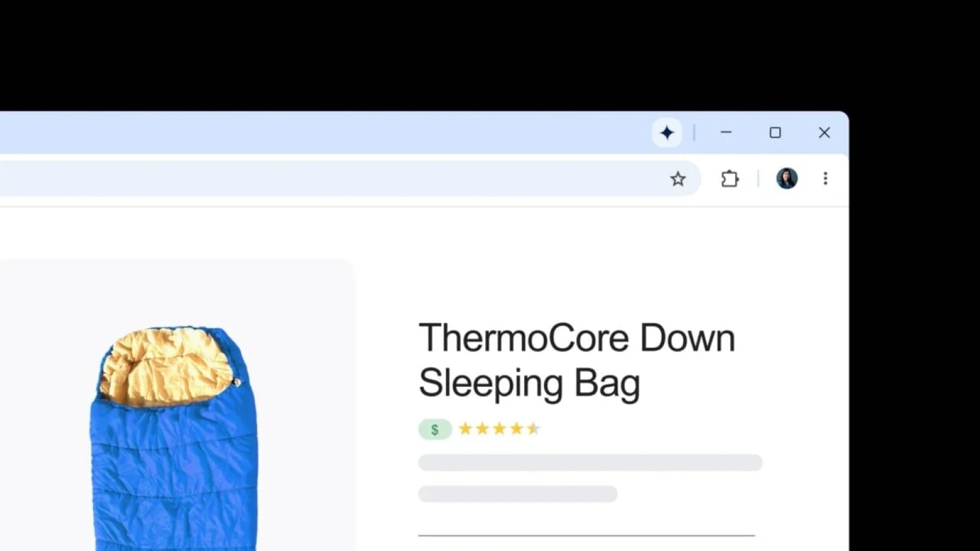
Task: Bookmark this page with the star icon
Action: (677, 179)
